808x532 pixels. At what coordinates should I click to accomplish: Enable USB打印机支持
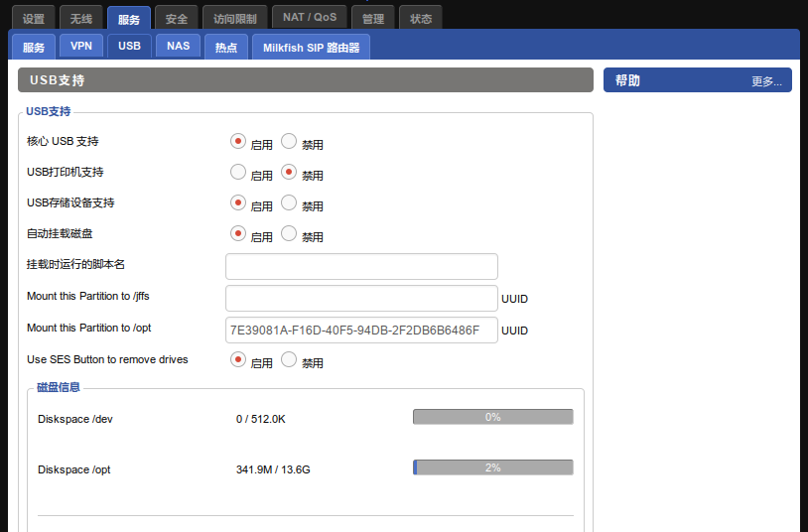tap(238, 173)
